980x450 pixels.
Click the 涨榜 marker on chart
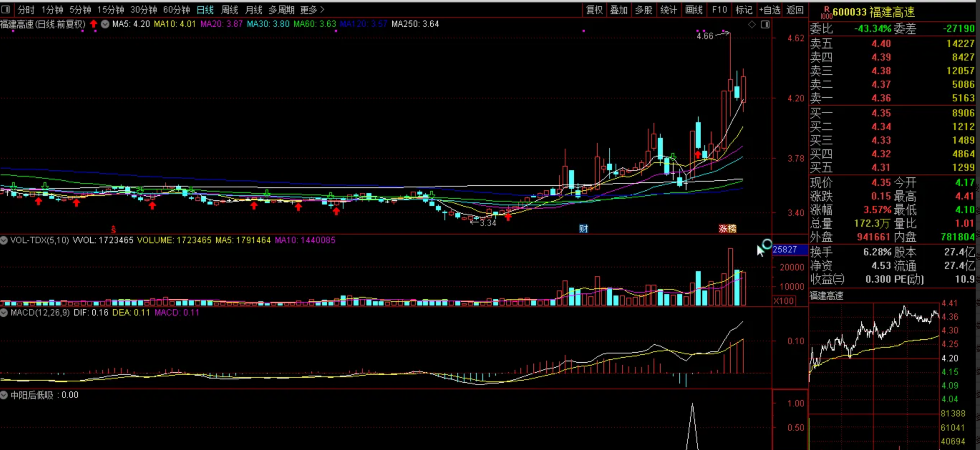[x=727, y=229]
